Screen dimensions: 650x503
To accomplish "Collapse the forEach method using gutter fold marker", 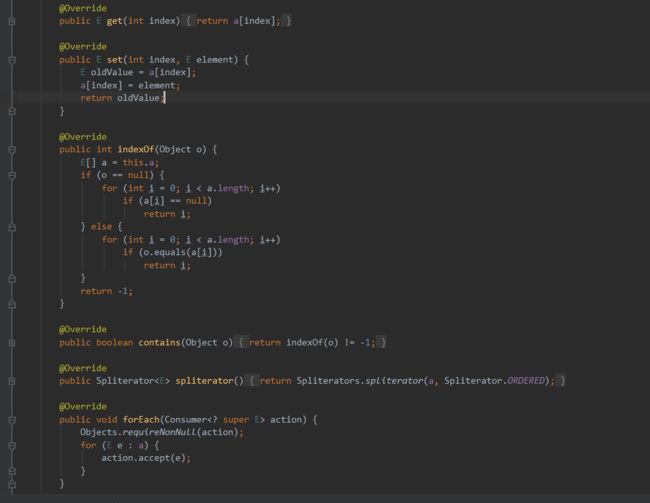I will (x=12, y=420).
